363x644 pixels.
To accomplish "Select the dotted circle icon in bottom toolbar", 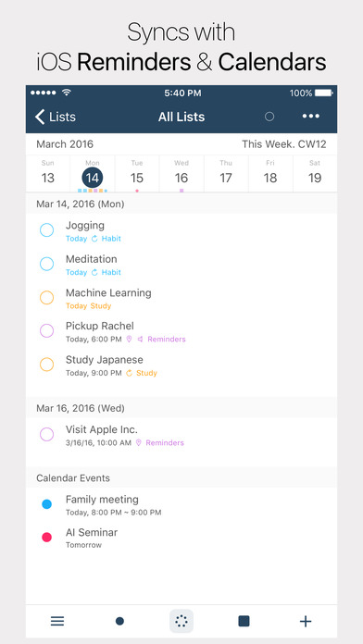I will [181, 621].
